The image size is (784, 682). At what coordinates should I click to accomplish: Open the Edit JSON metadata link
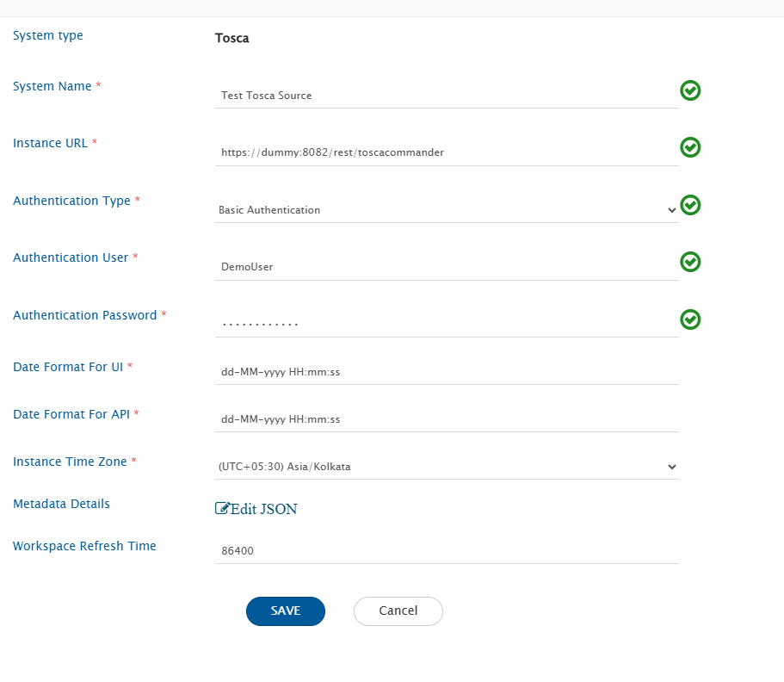(x=263, y=509)
